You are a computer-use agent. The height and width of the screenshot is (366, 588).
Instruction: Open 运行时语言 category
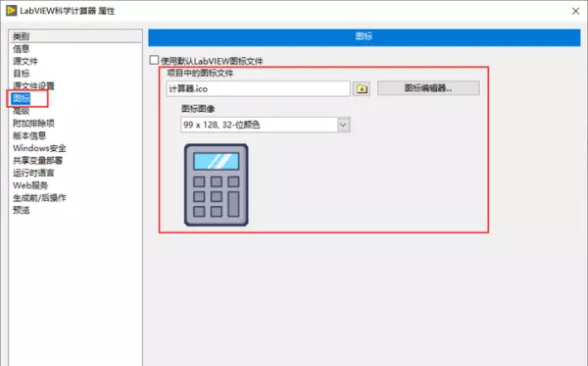pyautogui.click(x=33, y=173)
